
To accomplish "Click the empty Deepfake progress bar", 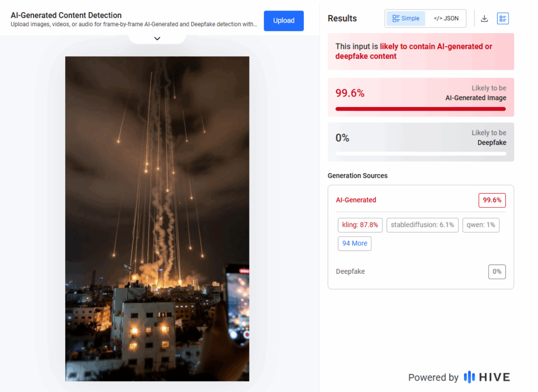I will point(420,154).
